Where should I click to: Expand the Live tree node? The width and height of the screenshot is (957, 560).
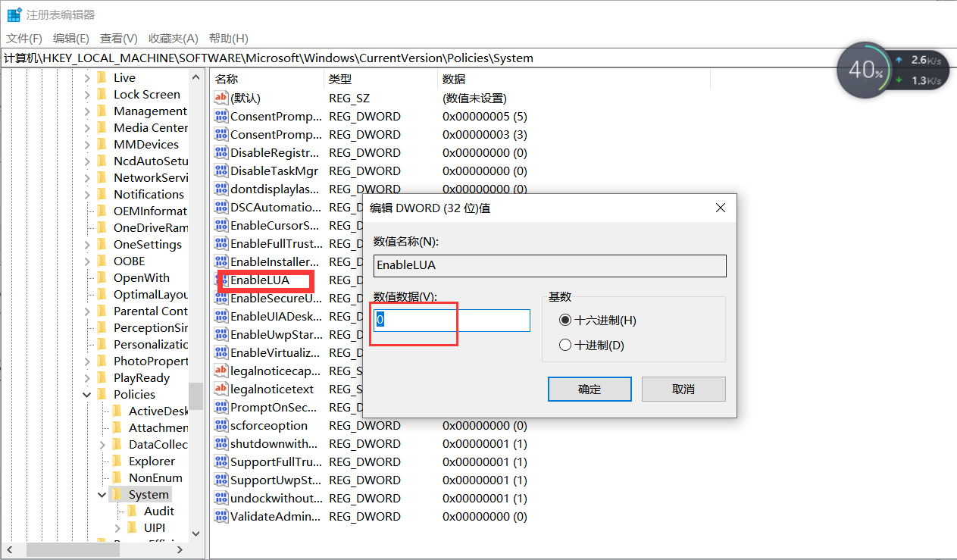pos(87,77)
